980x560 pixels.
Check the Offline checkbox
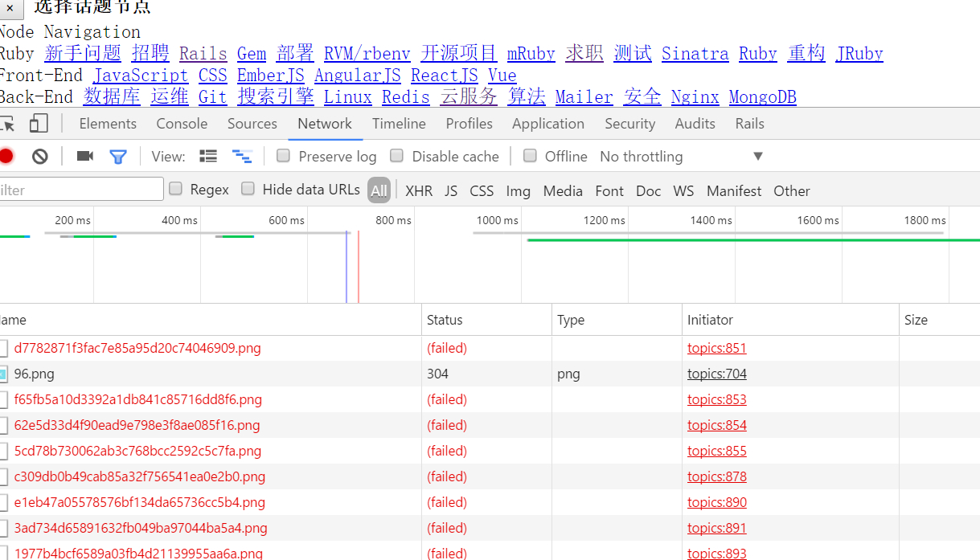530,156
